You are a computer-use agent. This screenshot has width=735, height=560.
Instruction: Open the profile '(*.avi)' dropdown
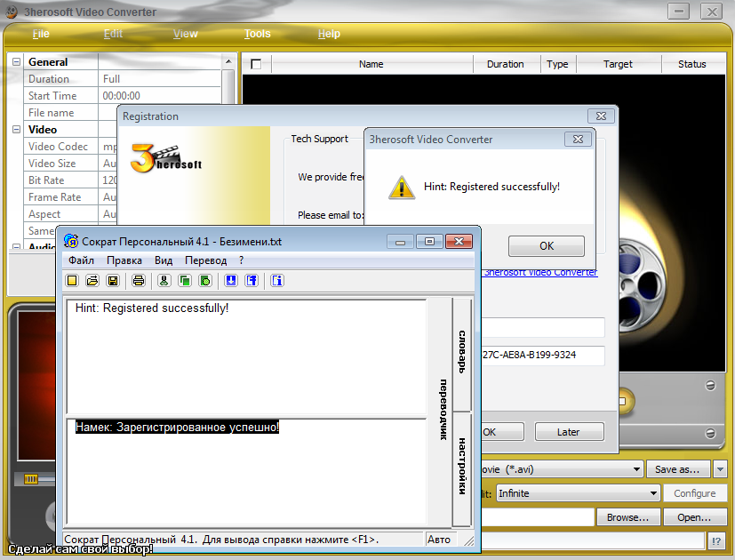tap(636, 469)
